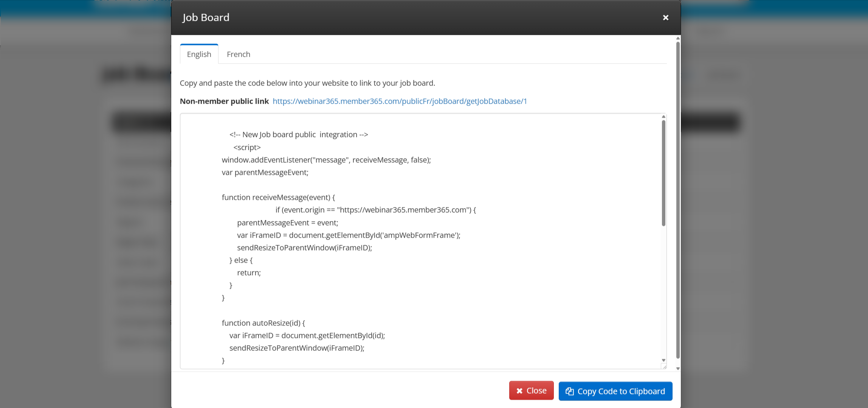Switch to the French tab
The image size is (868, 408).
click(x=238, y=54)
